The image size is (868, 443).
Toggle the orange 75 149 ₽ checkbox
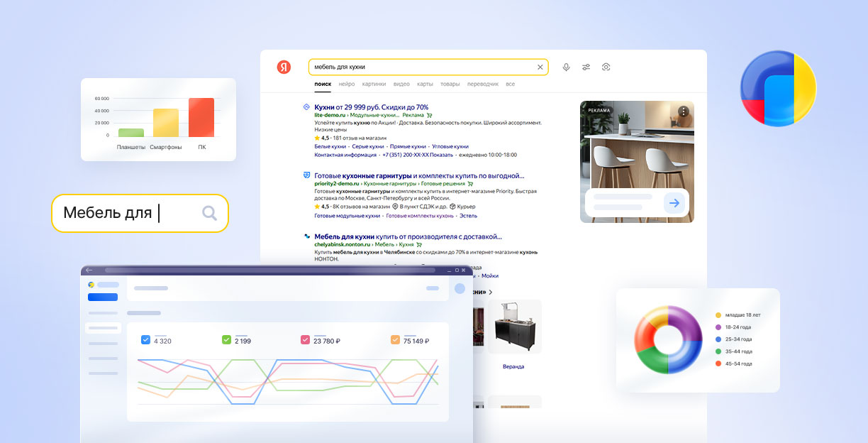click(395, 340)
